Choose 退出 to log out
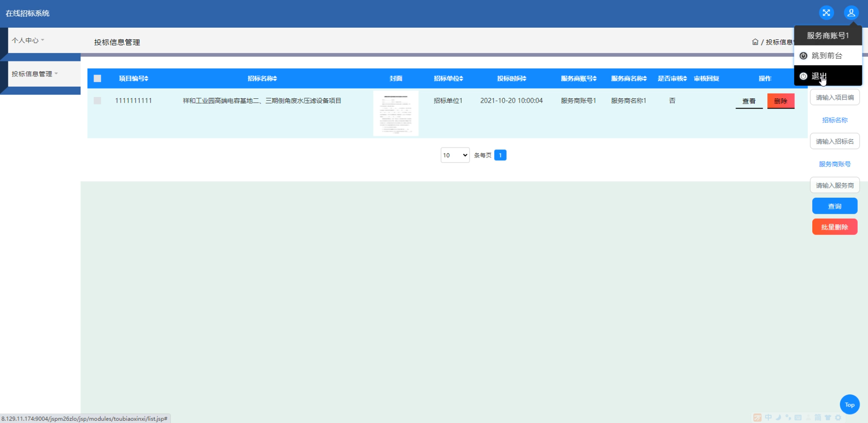Image resolution: width=868 pixels, height=423 pixels. (828, 75)
